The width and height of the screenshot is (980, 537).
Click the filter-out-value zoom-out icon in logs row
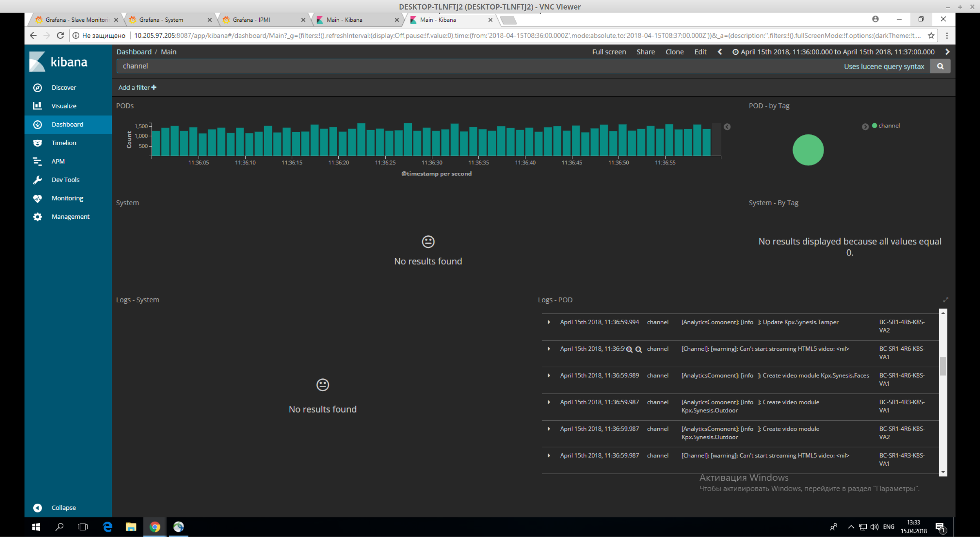click(x=639, y=349)
